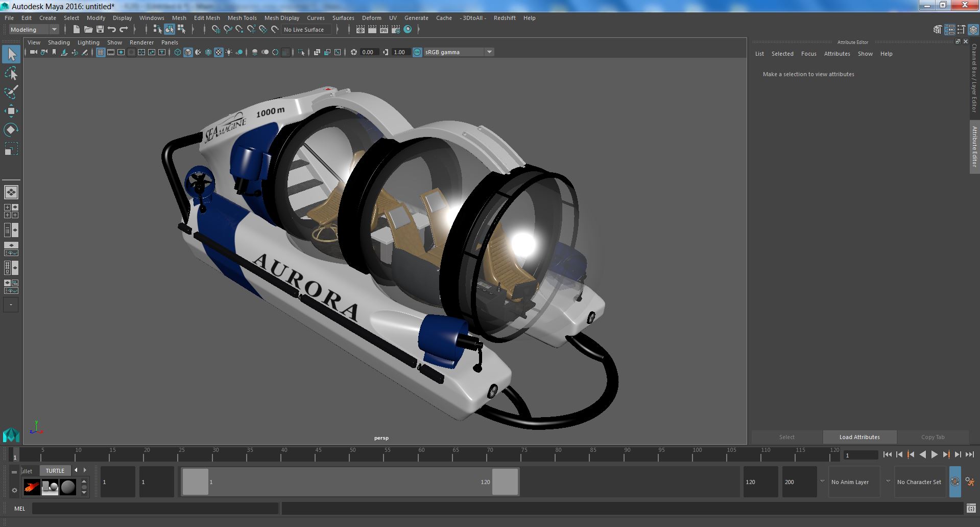
Task: Toggle isolate select in viewport
Action: pos(301,52)
